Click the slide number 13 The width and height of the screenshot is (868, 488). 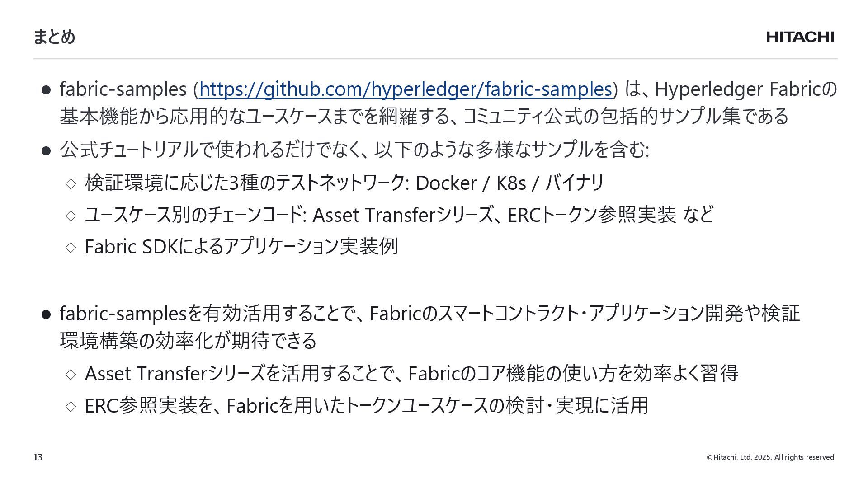coord(38,457)
